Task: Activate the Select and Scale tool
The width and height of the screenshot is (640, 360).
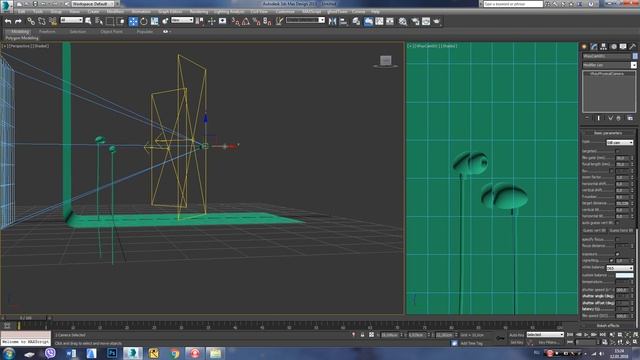Action: [x=154, y=21]
